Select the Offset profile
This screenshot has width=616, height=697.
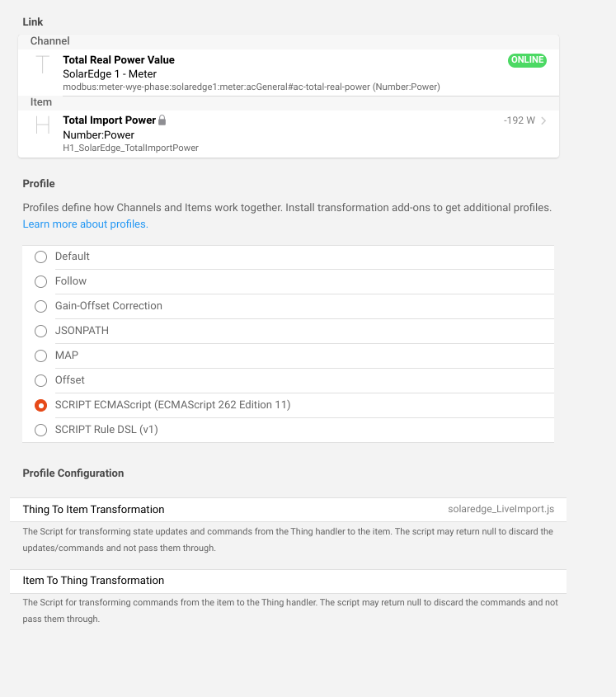41,380
